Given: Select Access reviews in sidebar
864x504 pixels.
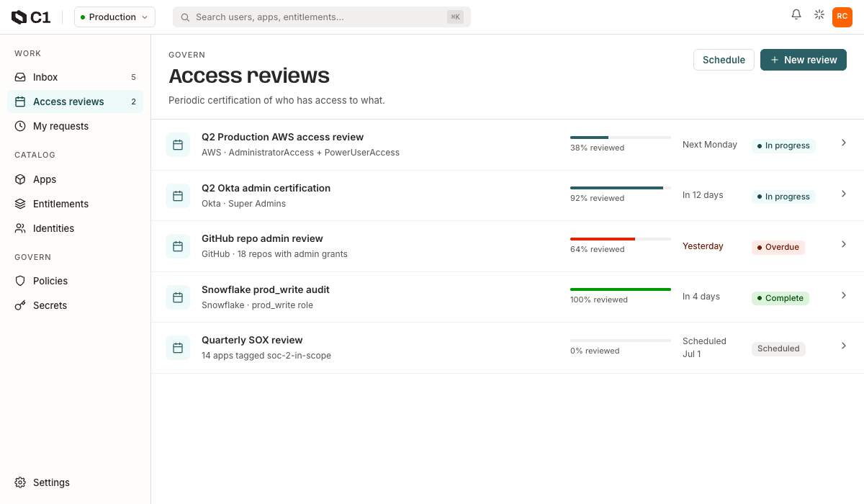Looking at the screenshot, I should click(x=75, y=102).
